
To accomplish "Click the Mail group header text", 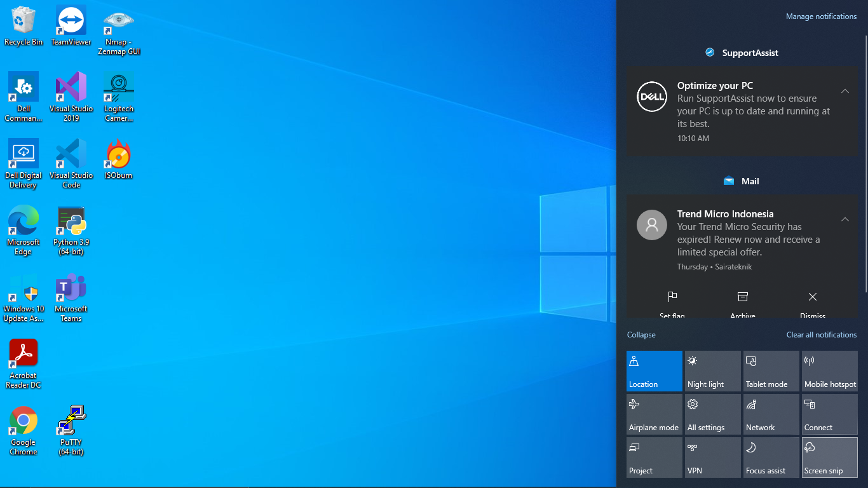I will pyautogui.click(x=750, y=181).
